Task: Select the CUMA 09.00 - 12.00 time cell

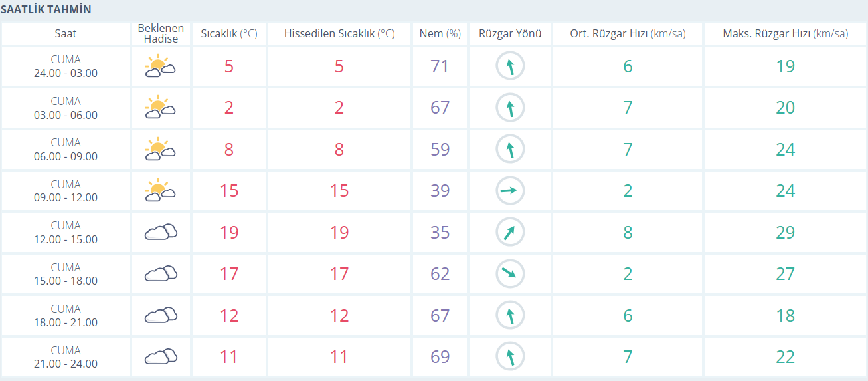Action: [x=65, y=191]
